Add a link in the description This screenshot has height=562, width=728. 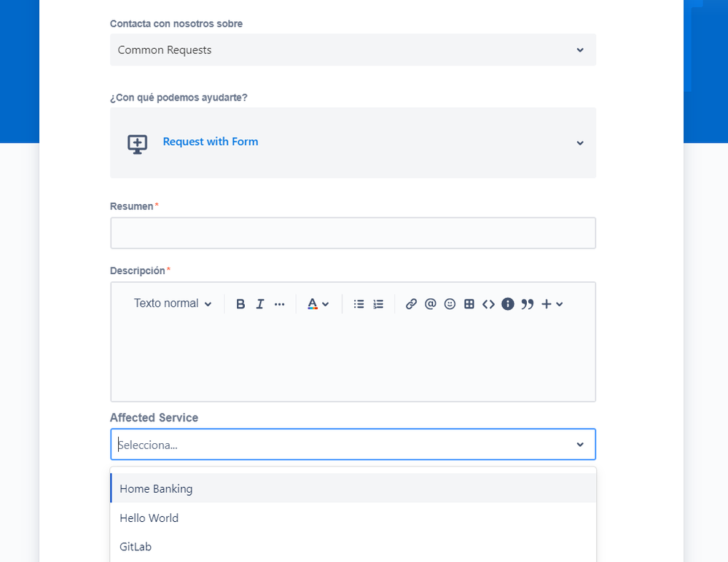411,304
